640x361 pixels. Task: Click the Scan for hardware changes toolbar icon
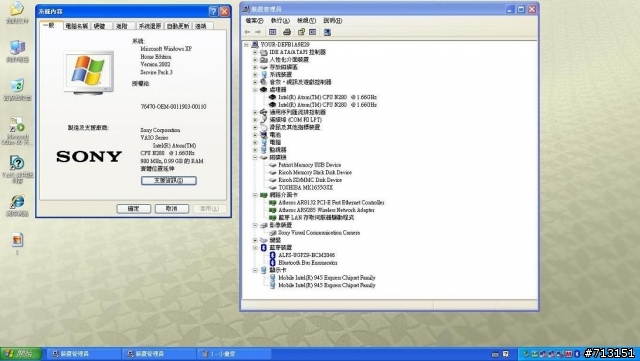click(x=327, y=32)
